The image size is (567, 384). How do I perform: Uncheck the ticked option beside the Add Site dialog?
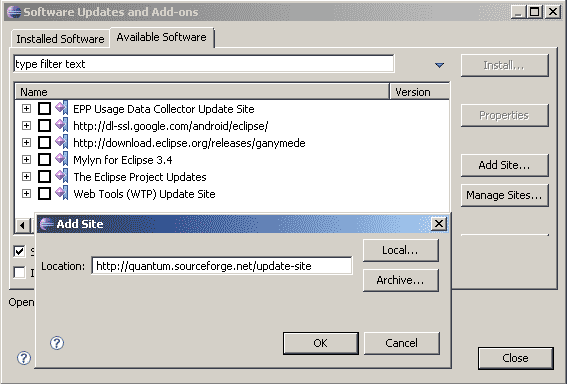pos(20,251)
